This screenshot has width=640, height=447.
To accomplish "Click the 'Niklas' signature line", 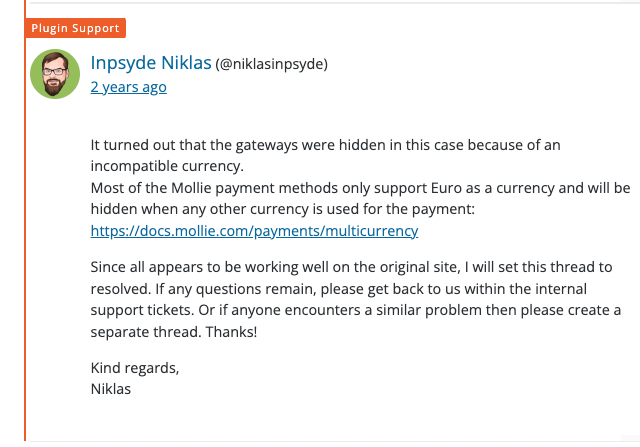I will [x=111, y=389].
